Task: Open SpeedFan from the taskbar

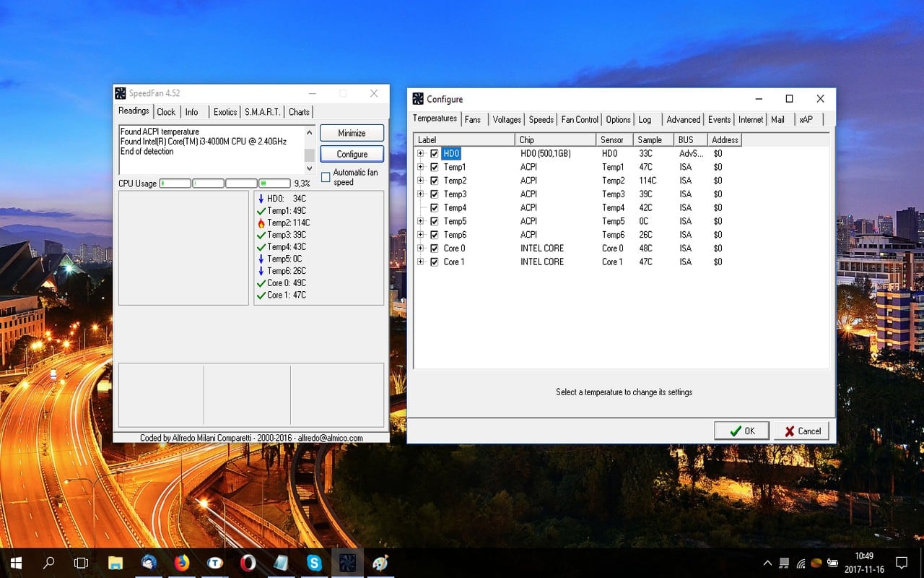Action: [347, 562]
